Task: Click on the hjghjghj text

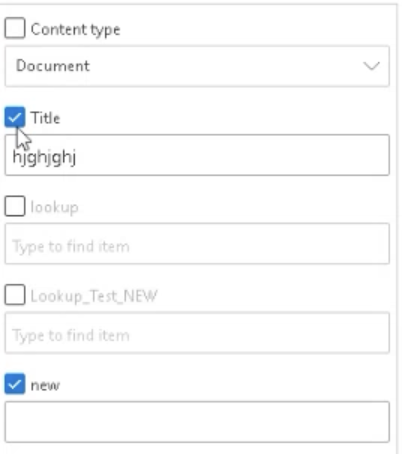Action: click(x=44, y=157)
